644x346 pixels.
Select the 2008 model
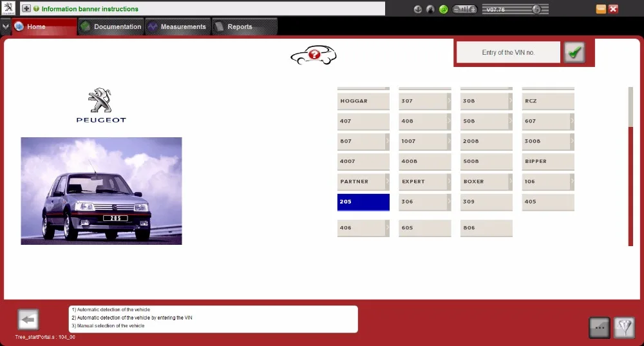click(x=486, y=141)
